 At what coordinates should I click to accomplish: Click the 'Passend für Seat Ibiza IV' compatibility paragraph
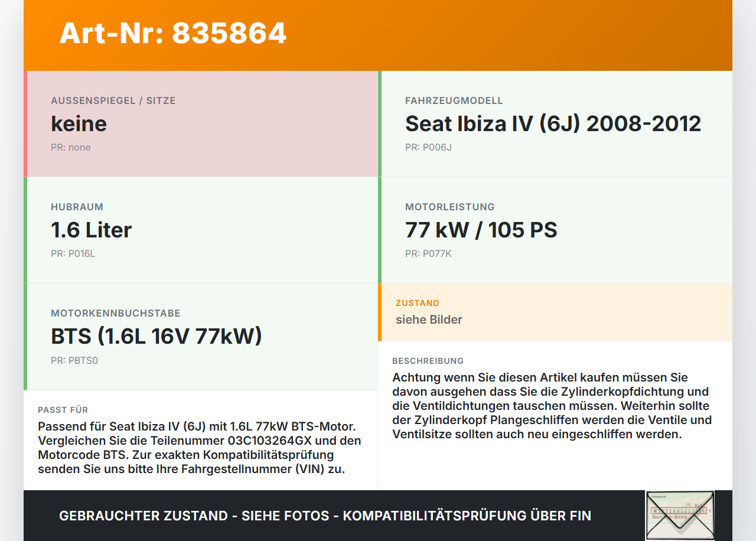coord(200,448)
